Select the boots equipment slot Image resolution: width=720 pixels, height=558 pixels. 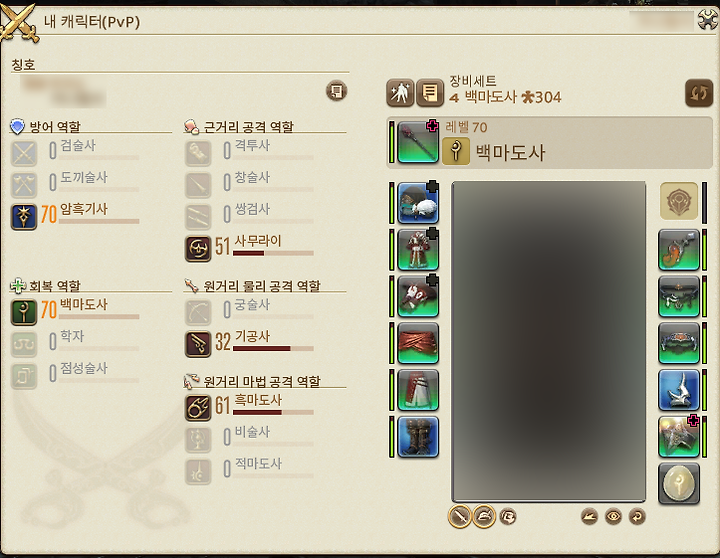click(417, 437)
